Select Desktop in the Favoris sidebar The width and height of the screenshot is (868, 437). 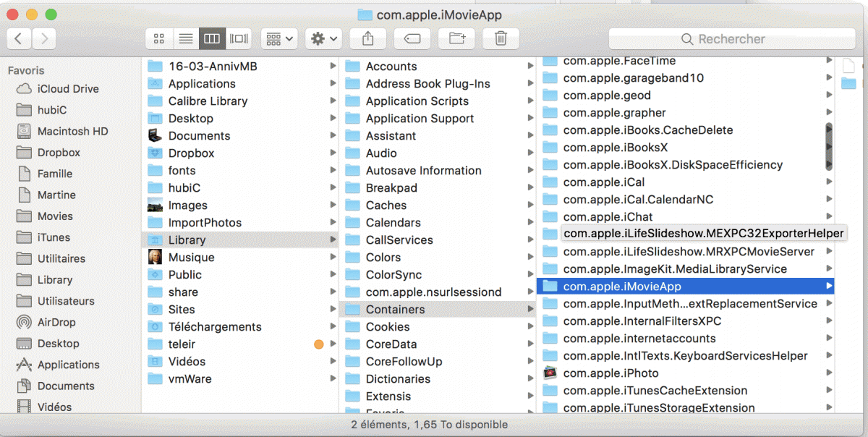pyautogui.click(x=58, y=344)
